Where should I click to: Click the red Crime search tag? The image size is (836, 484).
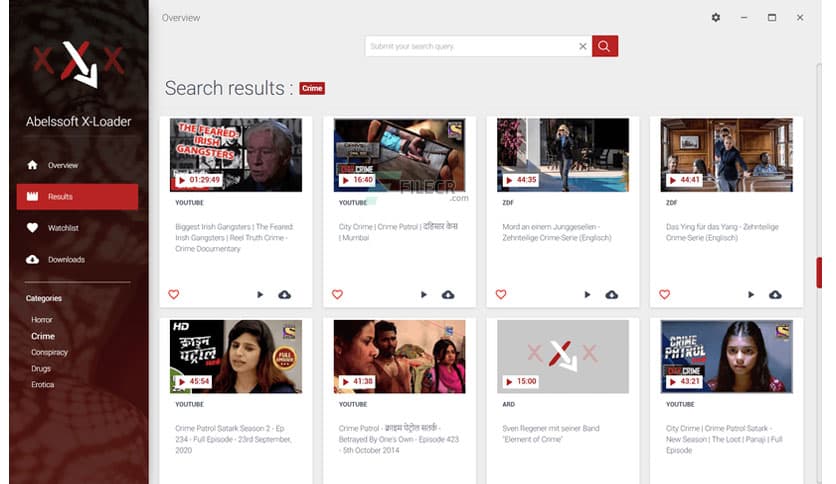coord(312,89)
